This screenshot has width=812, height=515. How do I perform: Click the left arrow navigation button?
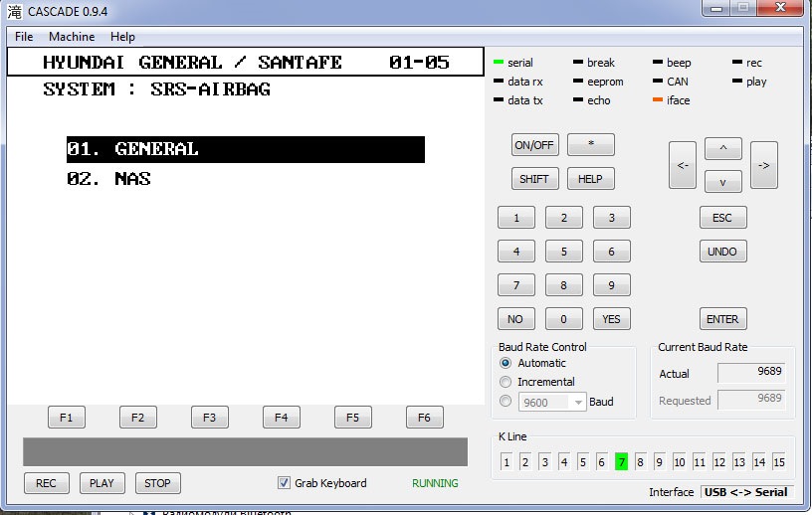tap(683, 165)
